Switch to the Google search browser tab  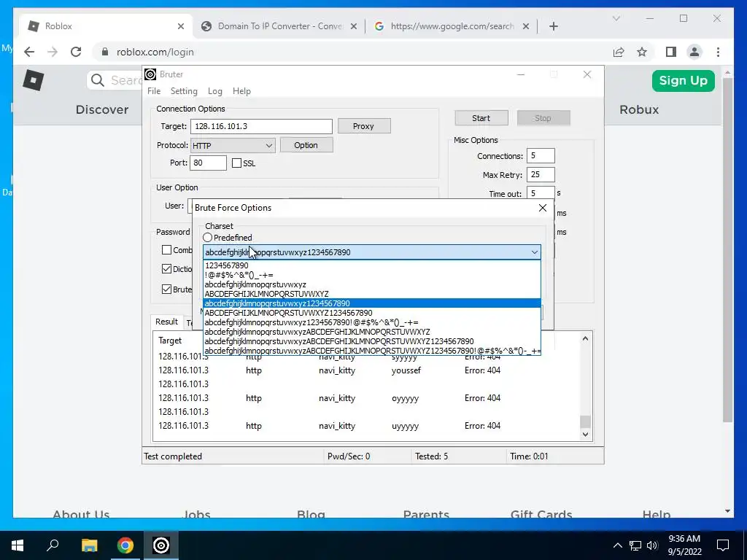pyautogui.click(x=452, y=26)
